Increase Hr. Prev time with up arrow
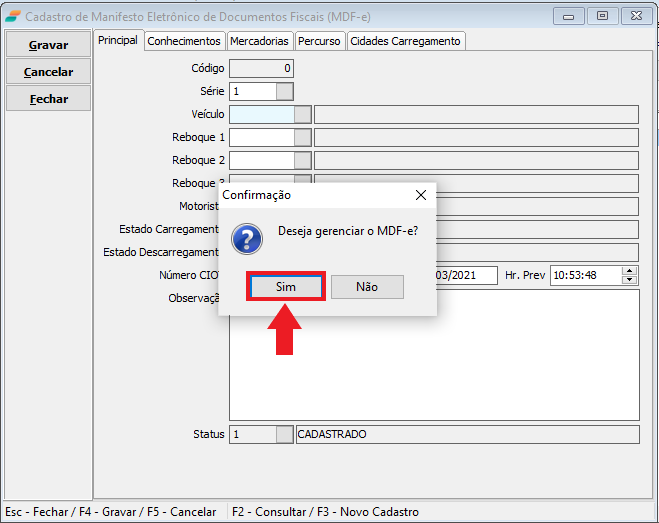The height and width of the screenshot is (523, 659). 629,270
